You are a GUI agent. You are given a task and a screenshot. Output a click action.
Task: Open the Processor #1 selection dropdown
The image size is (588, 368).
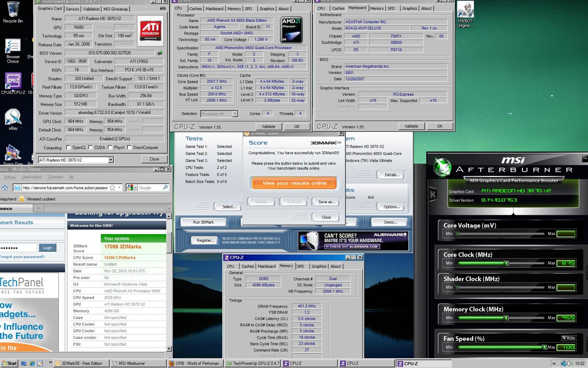pos(235,114)
